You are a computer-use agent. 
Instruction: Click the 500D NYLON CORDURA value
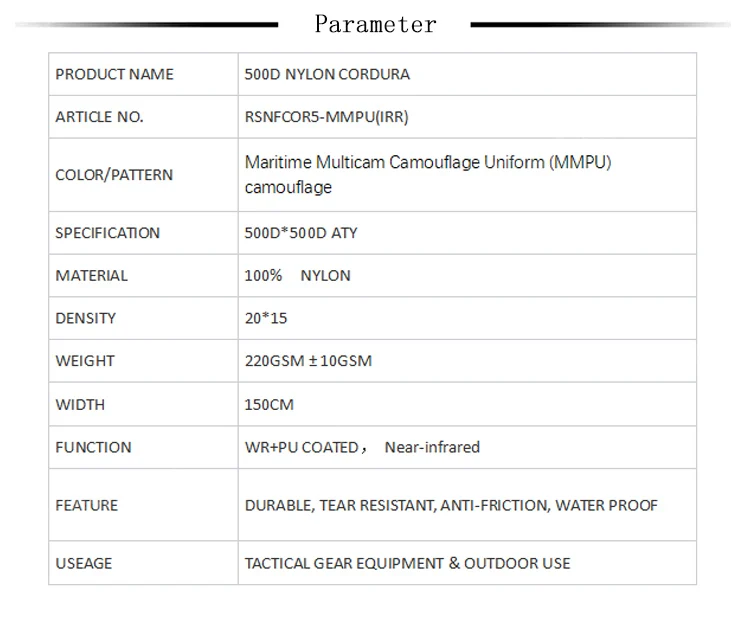pyautogui.click(x=327, y=74)
